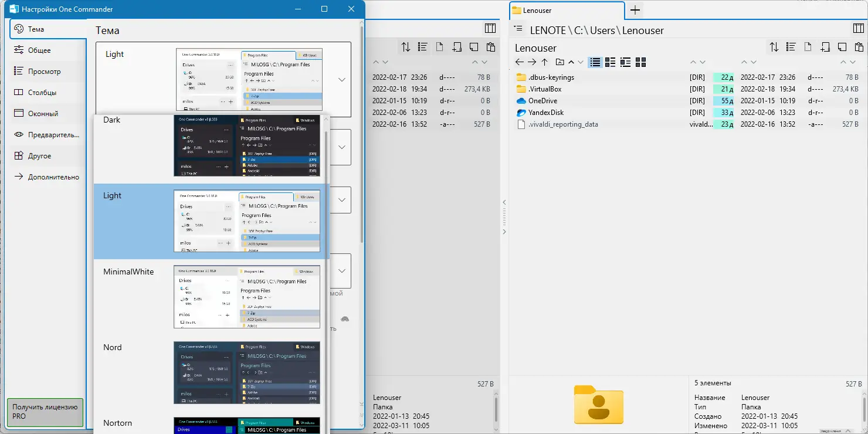Go to the Столбцы settings tab
868x434 pixels.
(48, 93)
